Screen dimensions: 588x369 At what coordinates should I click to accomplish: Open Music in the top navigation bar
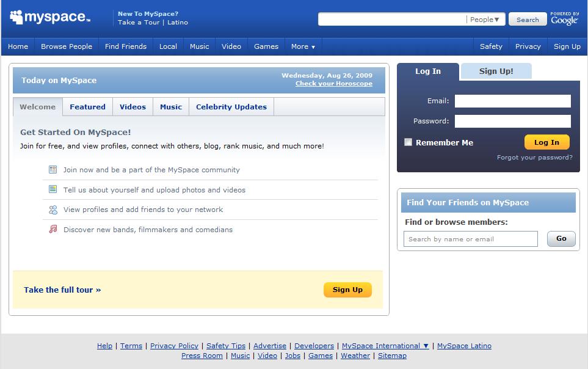tap(199, 46)
